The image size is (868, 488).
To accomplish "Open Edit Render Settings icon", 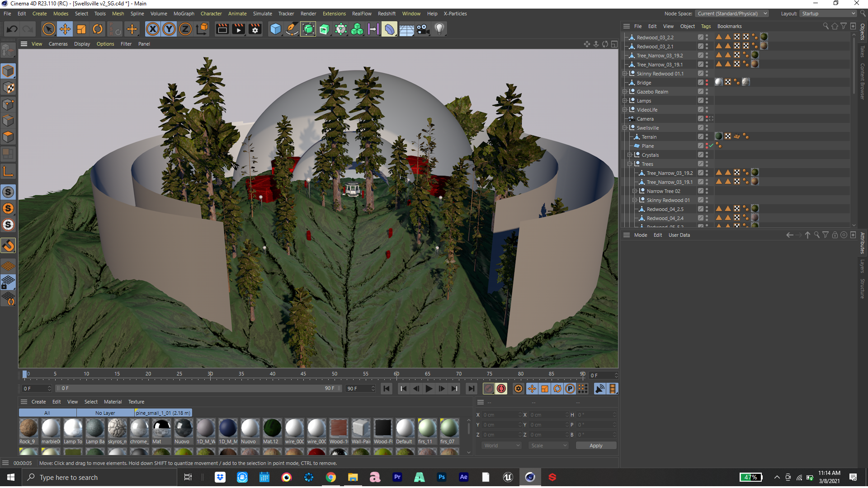I will coord(255,29).
